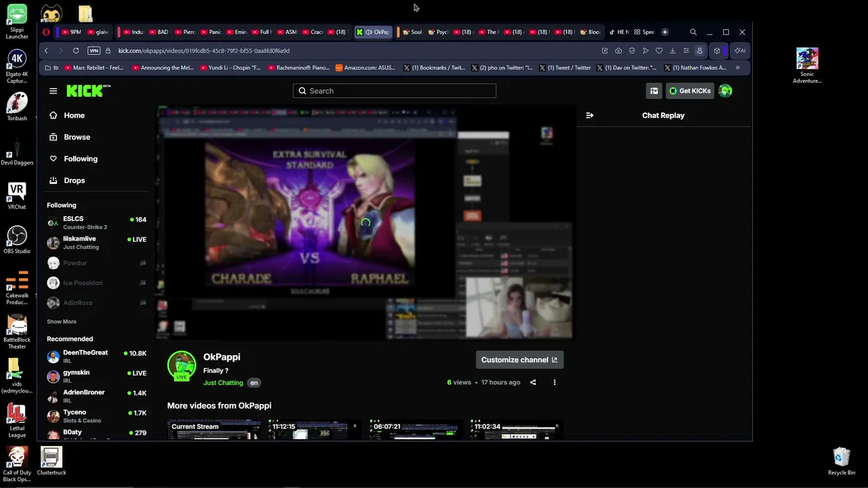Switch to the 9PM YouTube tab
Image resolution: width=868 pixels, height=488 pixels.
[72, 32]
